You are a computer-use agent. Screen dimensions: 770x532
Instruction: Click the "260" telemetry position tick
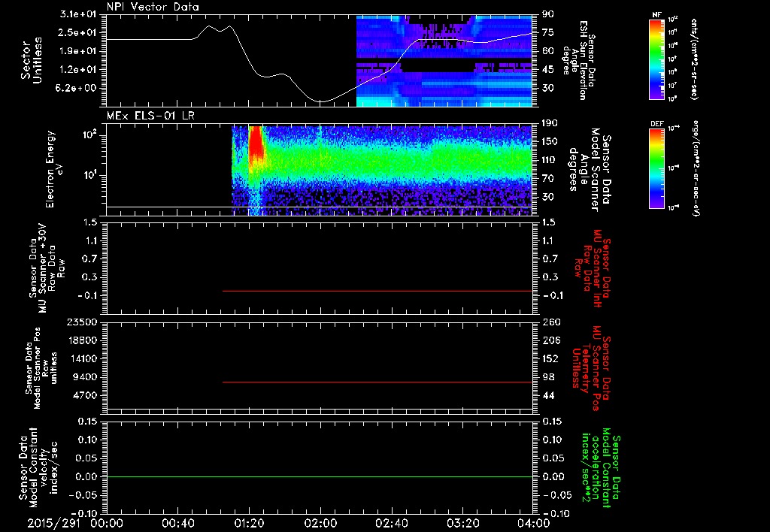tap(551, 322)
